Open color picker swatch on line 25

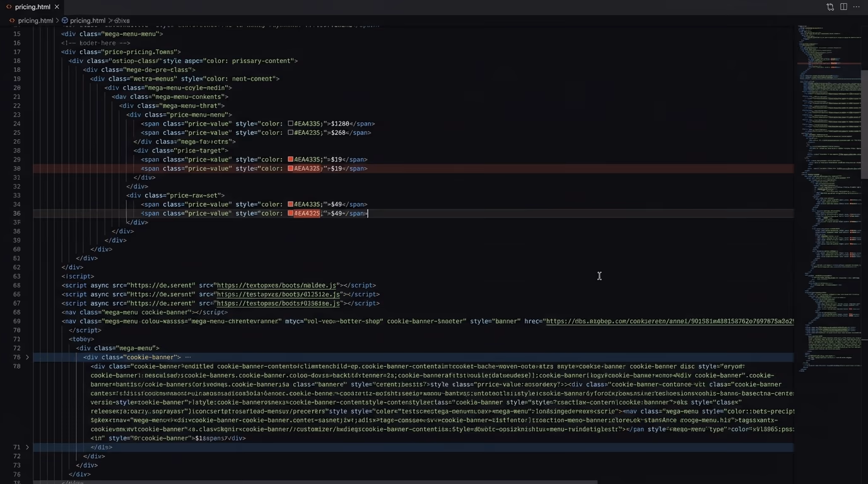[291, 132]
